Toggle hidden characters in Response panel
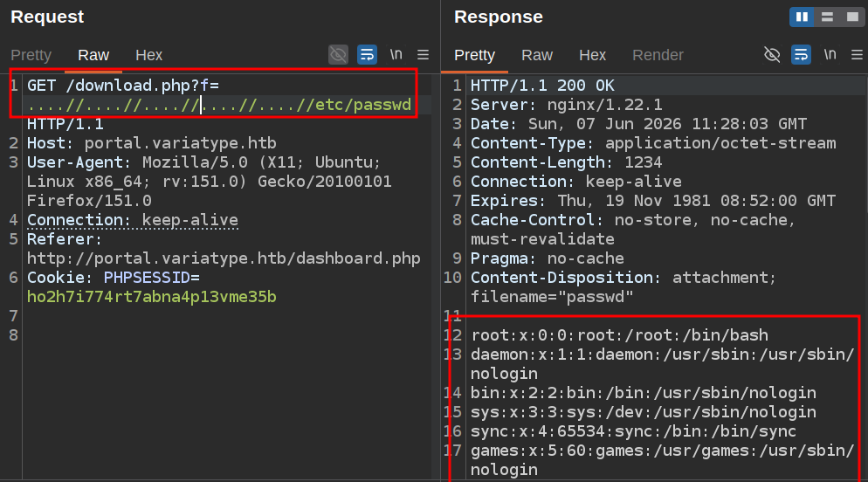Image resolution: width=868 pixels, height=482 pixels. click(x=772, y=55)
